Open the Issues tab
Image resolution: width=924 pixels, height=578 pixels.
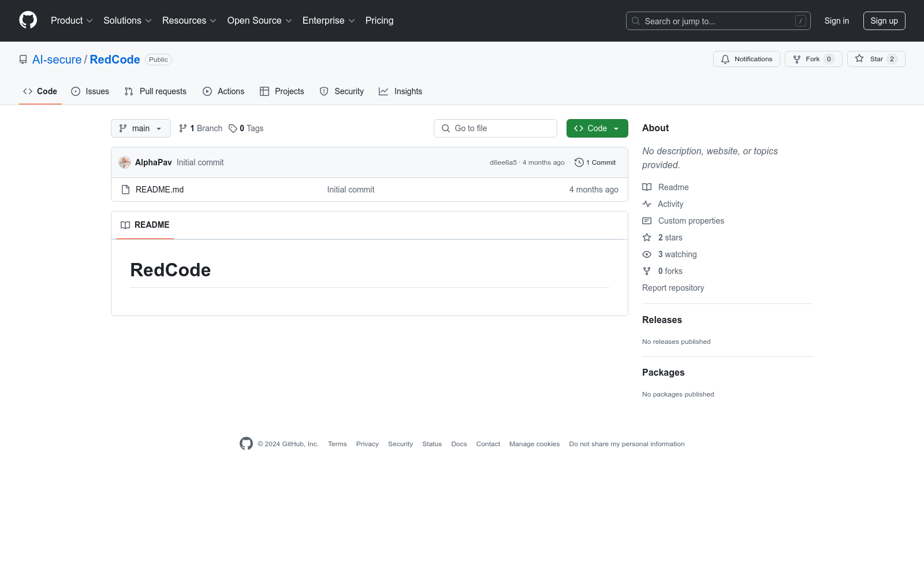[90, 91]
